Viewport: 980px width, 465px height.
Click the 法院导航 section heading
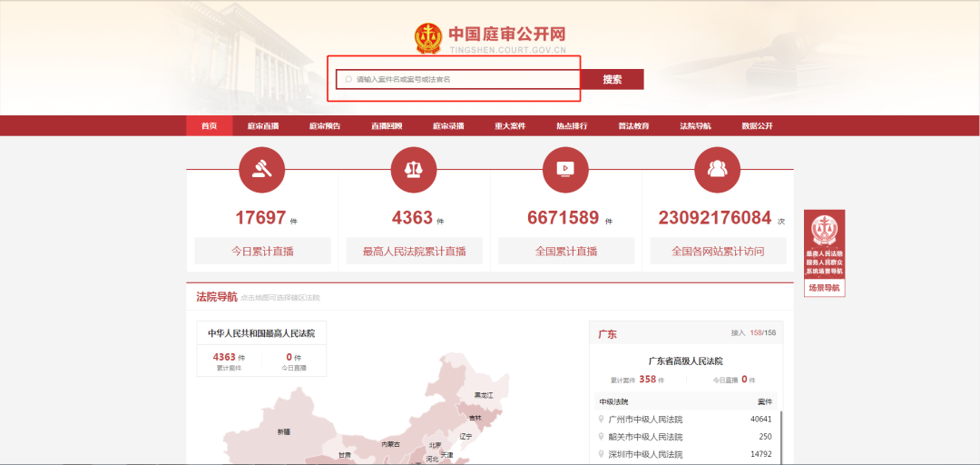pyautogui.click(x=217, y=297)
